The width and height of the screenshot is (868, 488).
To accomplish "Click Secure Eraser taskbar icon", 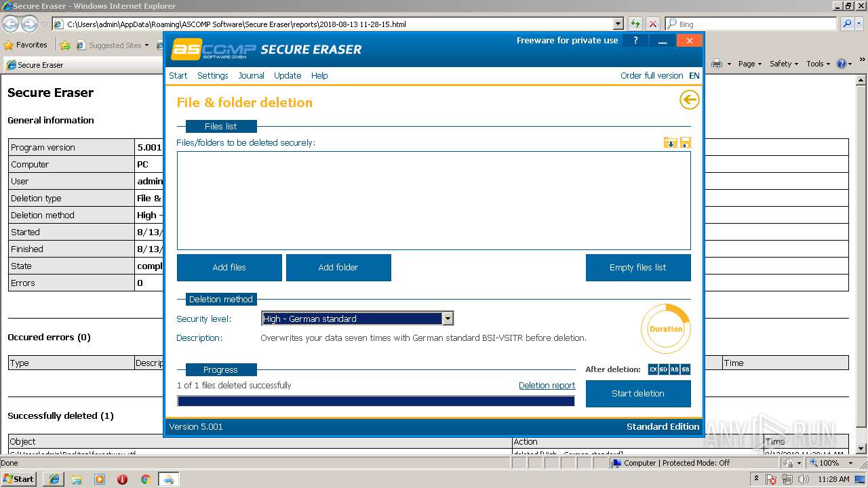I will (168, 479).
